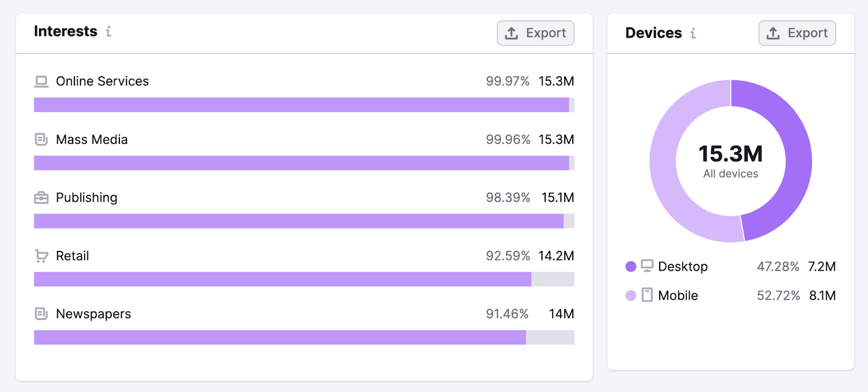868x392 pixels.
Task: Export the Interests data
Action: (x=535, y=33)
